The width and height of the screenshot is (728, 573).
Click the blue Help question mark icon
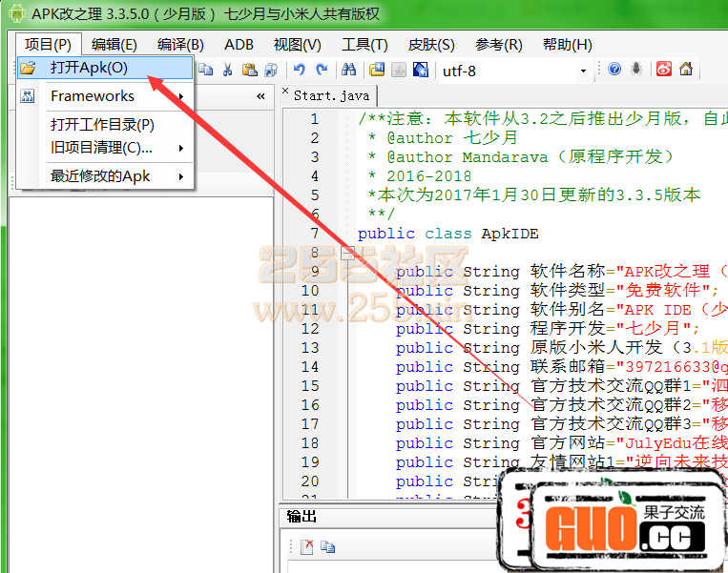coord(614,70)
